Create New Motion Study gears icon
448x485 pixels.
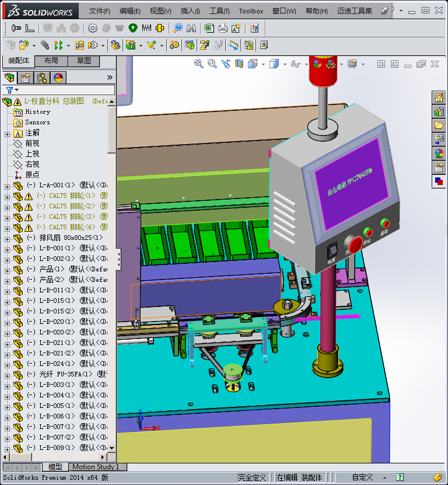(174, 45)
